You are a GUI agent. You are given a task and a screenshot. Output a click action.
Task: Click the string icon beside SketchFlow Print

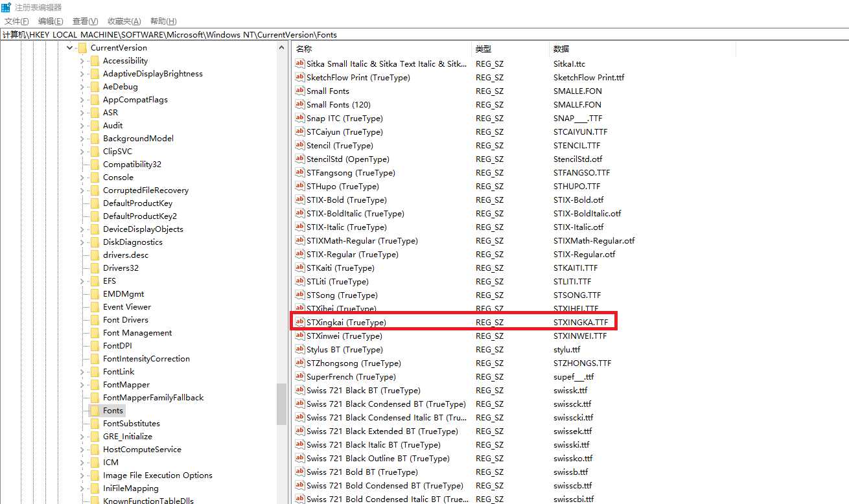tap(299, 77)
